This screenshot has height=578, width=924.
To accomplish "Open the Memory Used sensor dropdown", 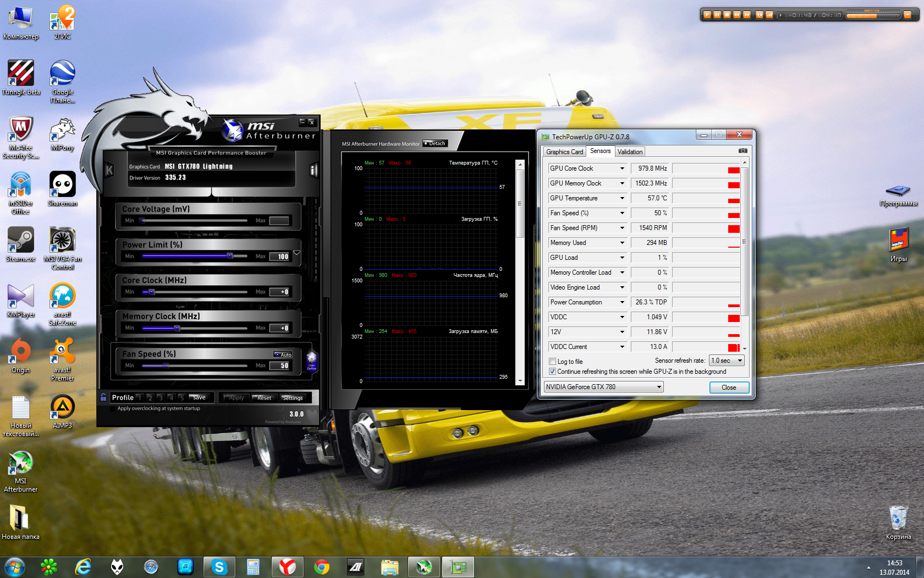I will click(622, 243).
